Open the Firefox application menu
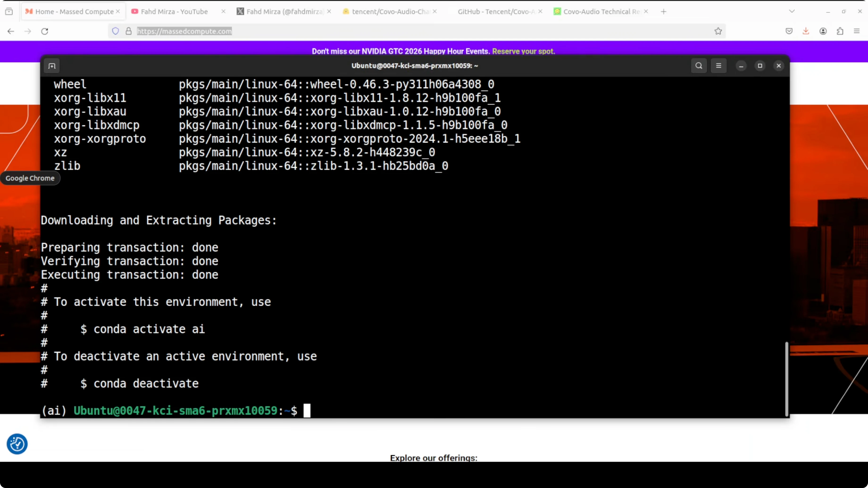This screenshot has width=868, height=488. 857,31
